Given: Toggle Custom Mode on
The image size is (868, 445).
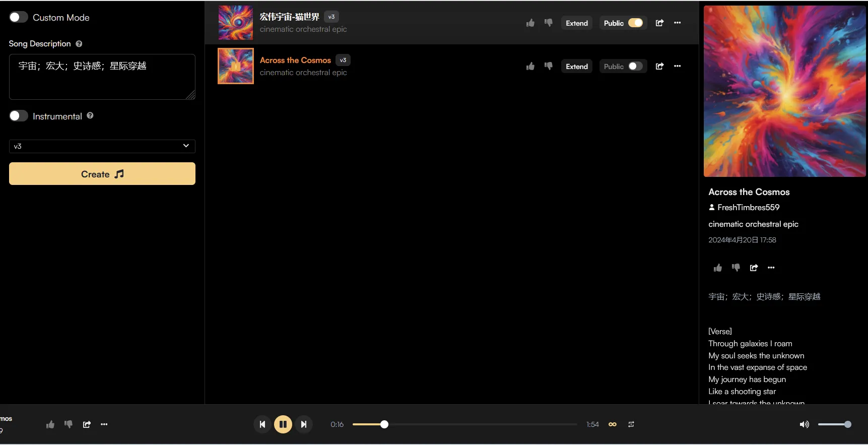Looking at the screenshot, I should (x=19, y=17).
